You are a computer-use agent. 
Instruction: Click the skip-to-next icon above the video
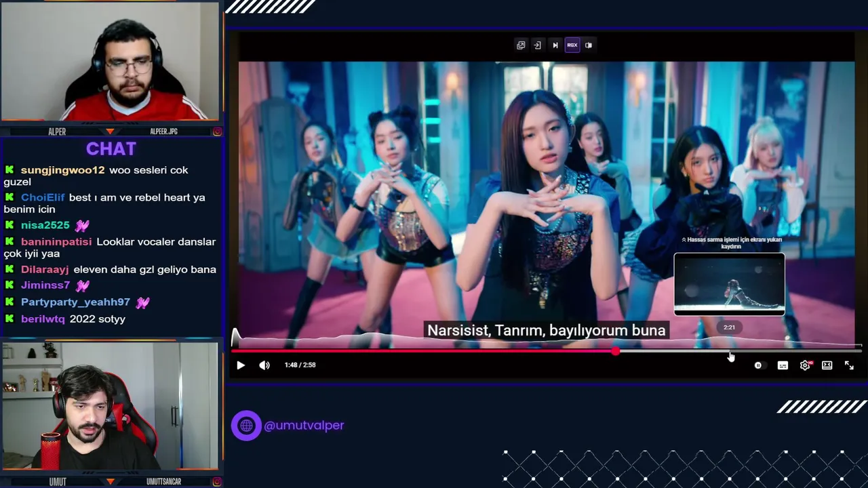point(555,45)
